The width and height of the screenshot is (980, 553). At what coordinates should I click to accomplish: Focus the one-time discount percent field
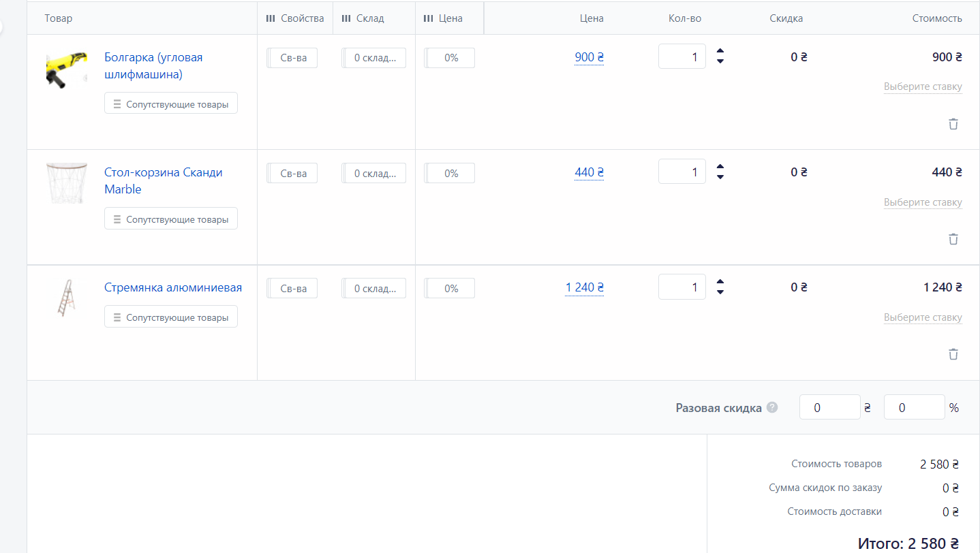pyautogui.click(x=914, y=407)
